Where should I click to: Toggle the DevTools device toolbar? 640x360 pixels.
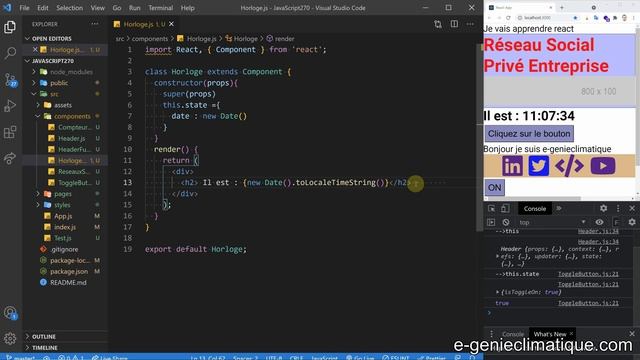point(505,208)
